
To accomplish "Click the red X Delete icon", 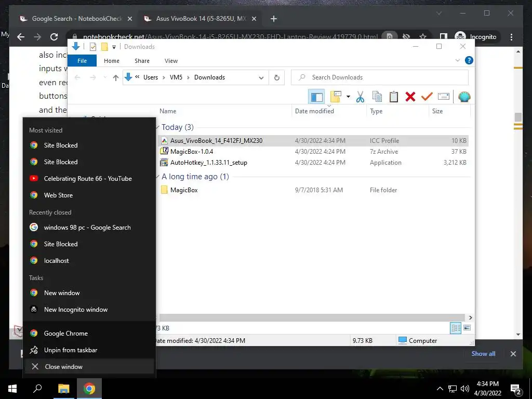I will point(410,97).
